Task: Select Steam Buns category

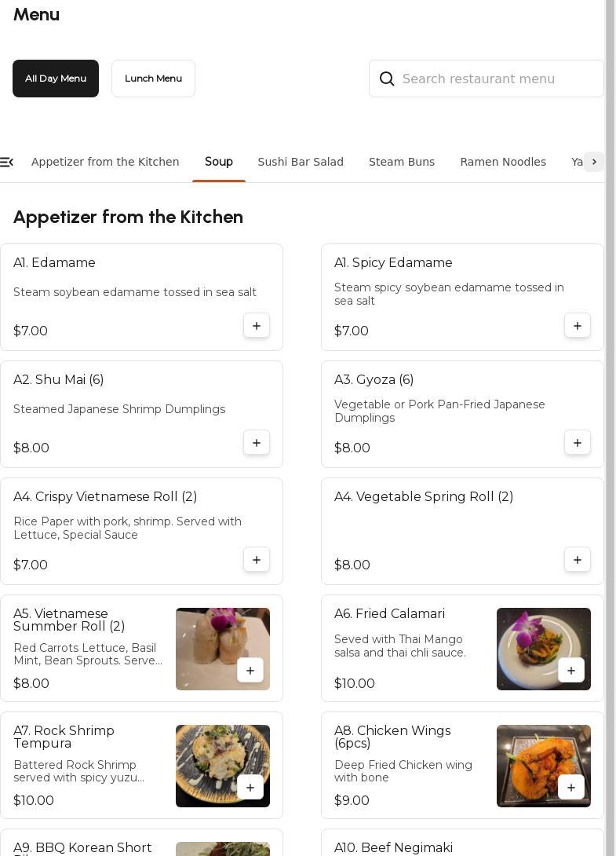Action: (x=402, y=162)
